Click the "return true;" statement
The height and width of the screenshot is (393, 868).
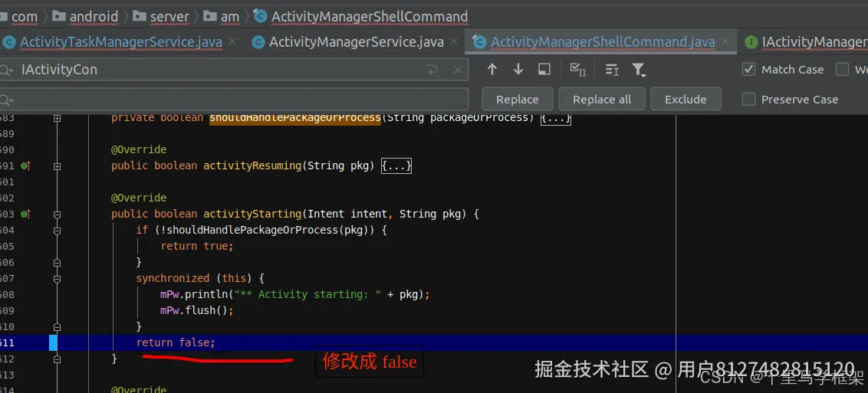[x=197, y=246]
